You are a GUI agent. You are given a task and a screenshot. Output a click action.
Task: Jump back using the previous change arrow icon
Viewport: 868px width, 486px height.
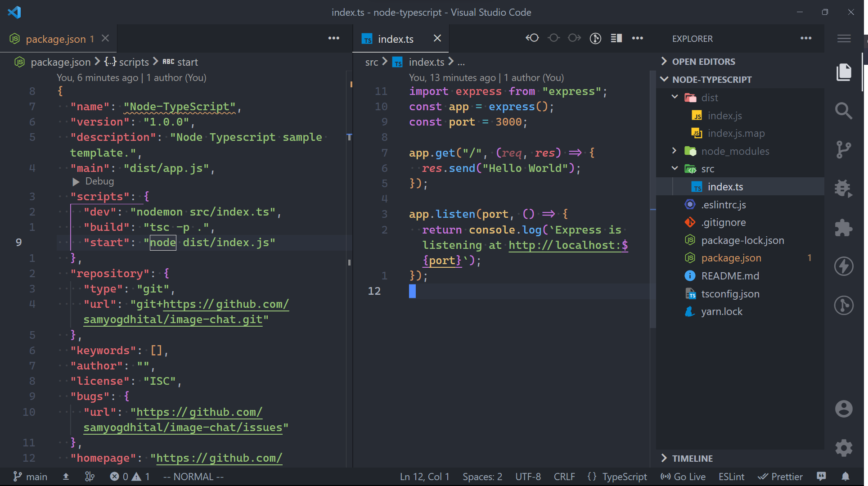tap(532, 38)
